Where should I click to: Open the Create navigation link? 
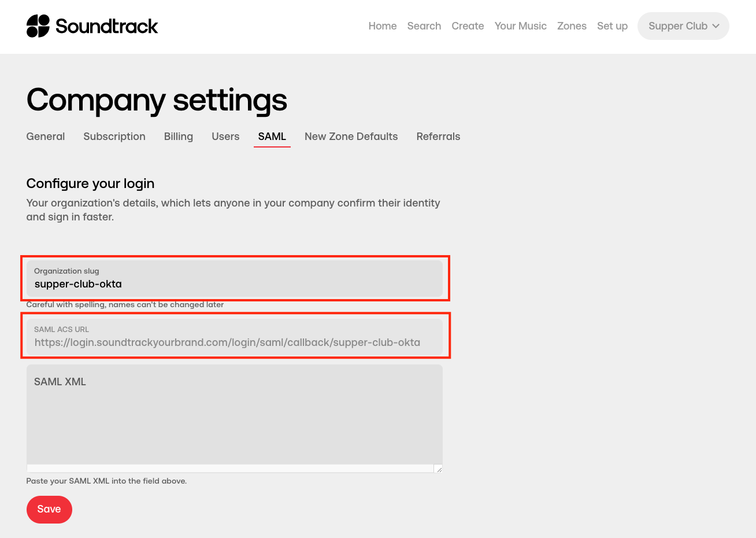[x=468, y=26]
